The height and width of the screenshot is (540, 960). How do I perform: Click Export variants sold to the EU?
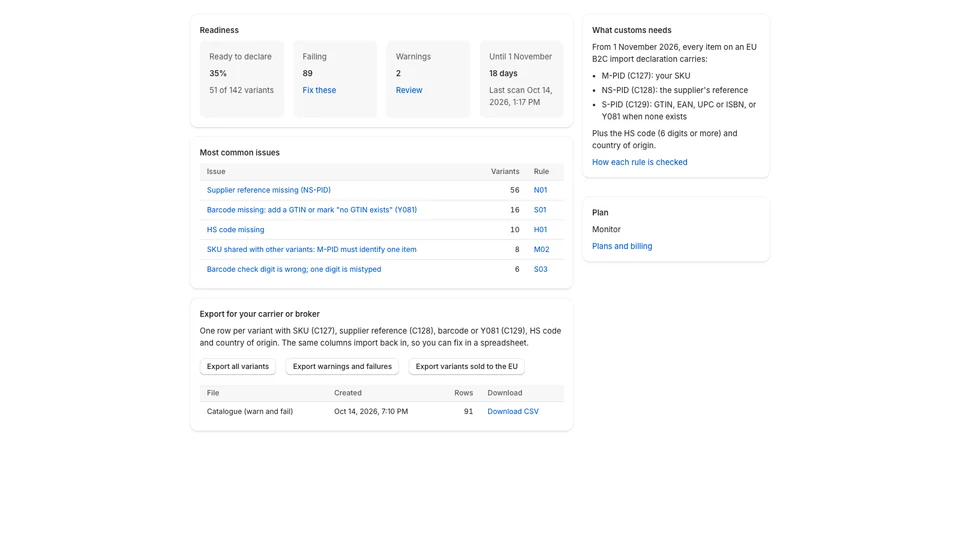(x=467, y=366)
